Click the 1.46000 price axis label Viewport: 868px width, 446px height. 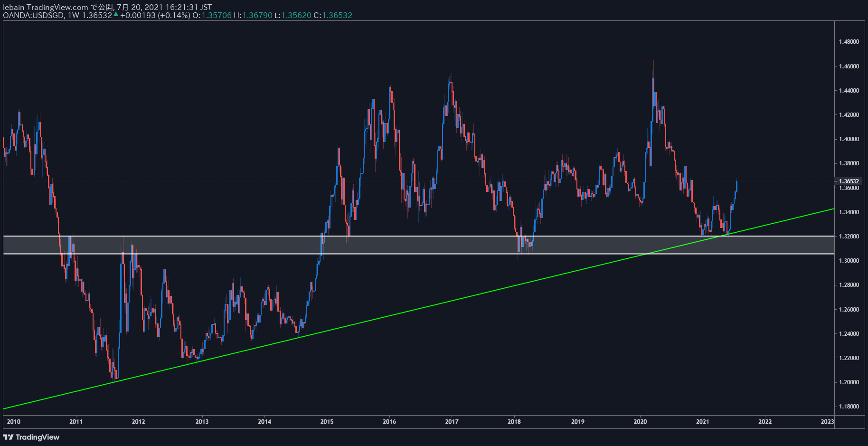pyautogui.click(x=849, y=66)
